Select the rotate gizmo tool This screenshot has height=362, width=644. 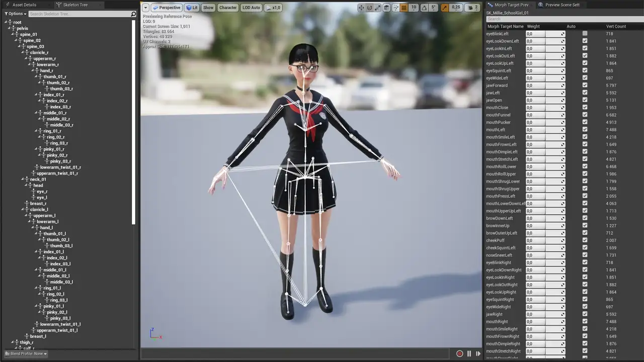pos(370,8)
